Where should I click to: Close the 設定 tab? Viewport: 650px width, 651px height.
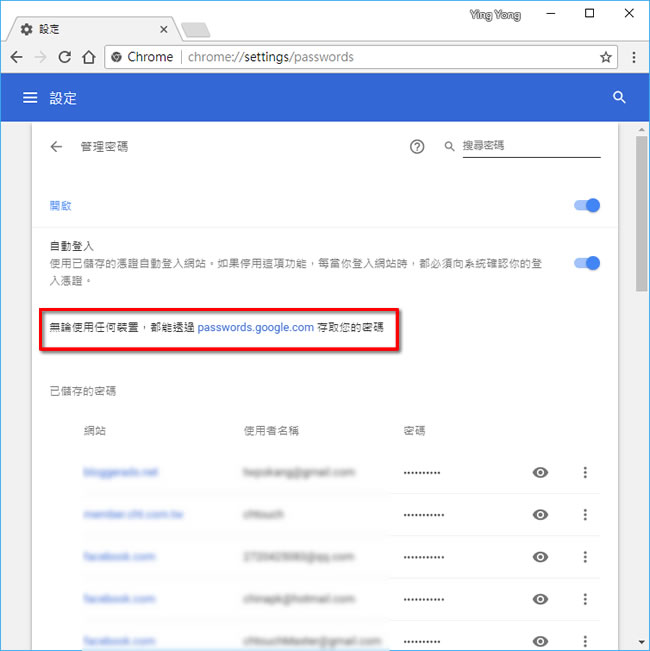coord(164,29)
